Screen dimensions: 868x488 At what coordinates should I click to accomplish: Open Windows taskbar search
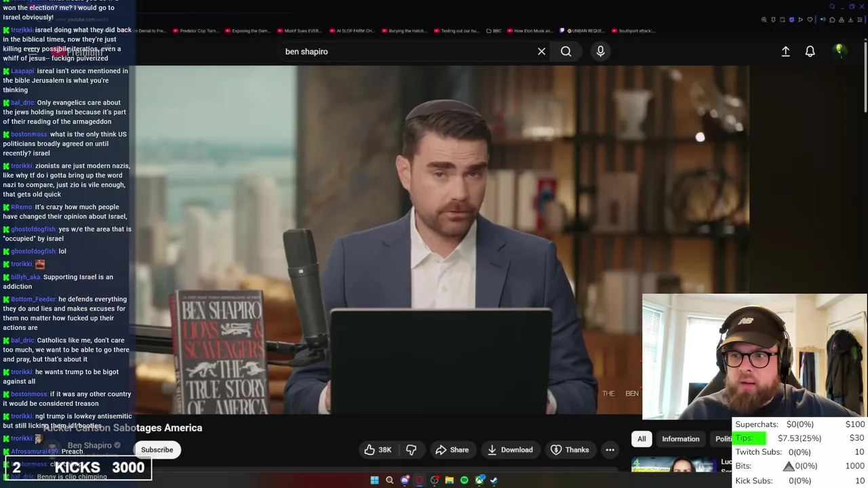coord(390,480)
